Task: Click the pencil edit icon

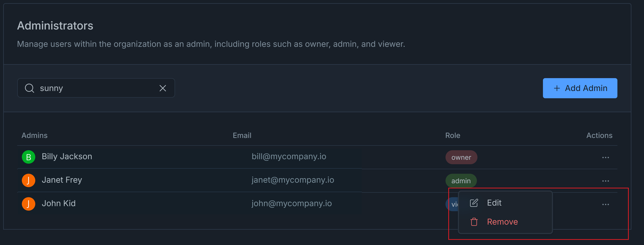Action: [474, 203]
